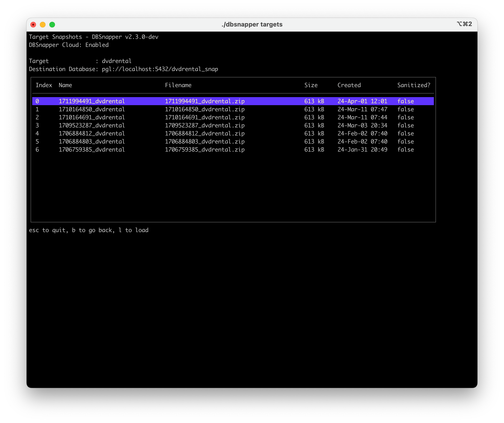Screen dimensions: 504x423
Task: Select snapshot name 1706884812_dvdrental
Action: tap(92, 133)
